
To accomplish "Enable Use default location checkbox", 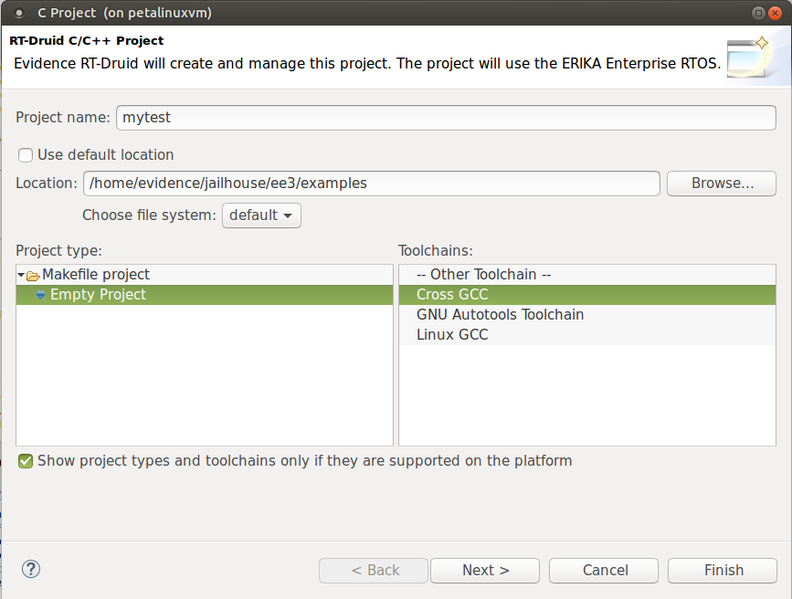I will pos(25,155).
